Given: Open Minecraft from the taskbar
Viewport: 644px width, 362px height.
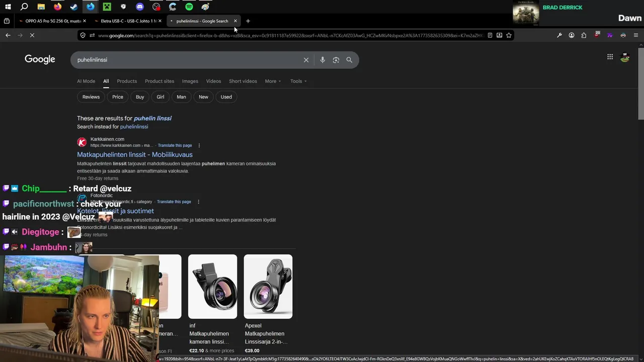Looking at the screenshot, I should 107,7.
